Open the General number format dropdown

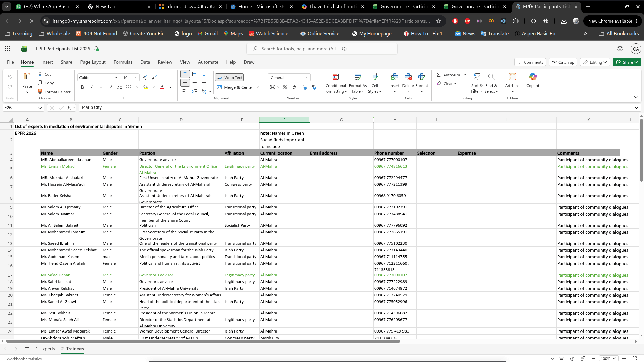306,78
